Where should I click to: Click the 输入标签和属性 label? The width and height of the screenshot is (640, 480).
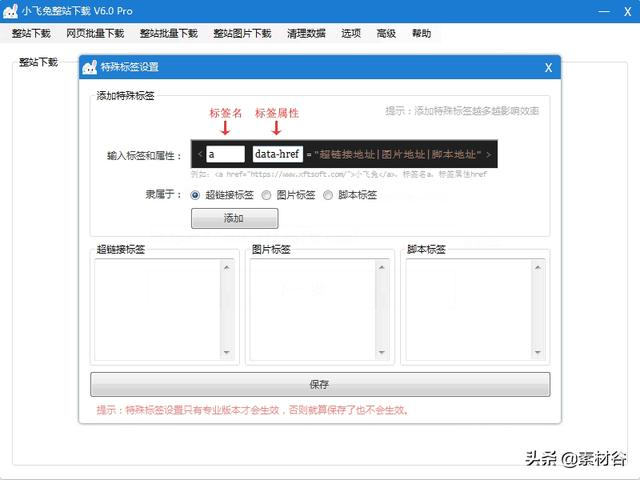pyautogui.click(x=144, y=156)
